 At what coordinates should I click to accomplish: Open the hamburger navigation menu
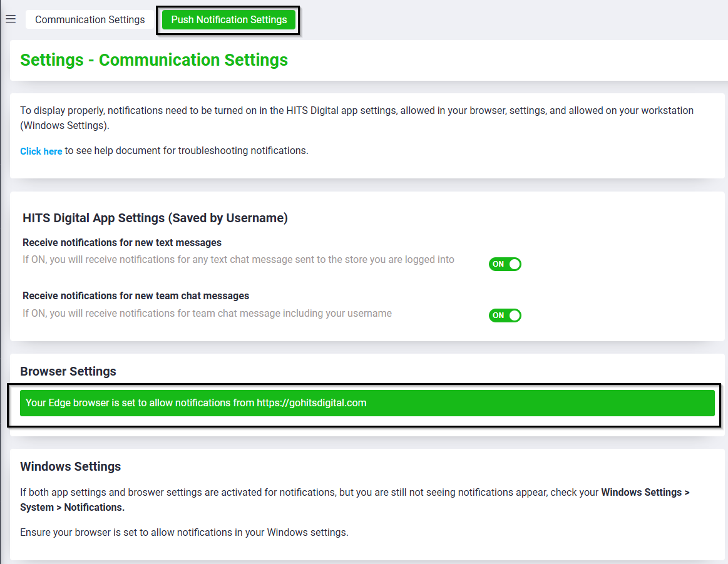pyautogui.click(x=11, y=19)
